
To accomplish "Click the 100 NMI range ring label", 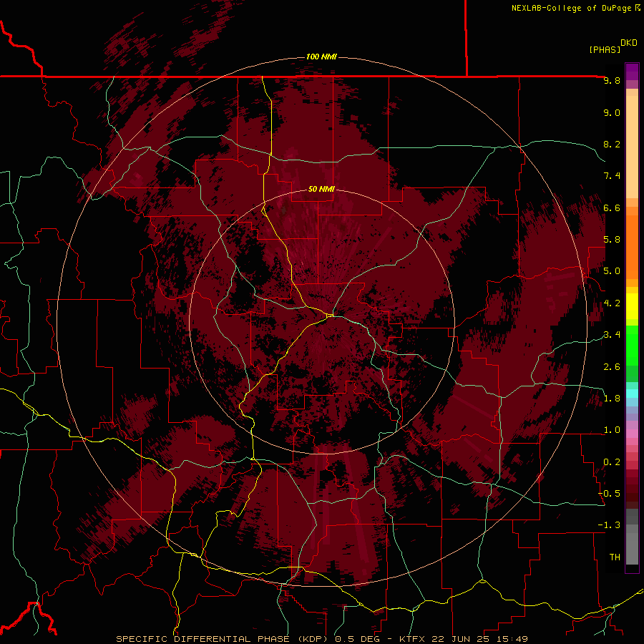I will tap(321, 57).
